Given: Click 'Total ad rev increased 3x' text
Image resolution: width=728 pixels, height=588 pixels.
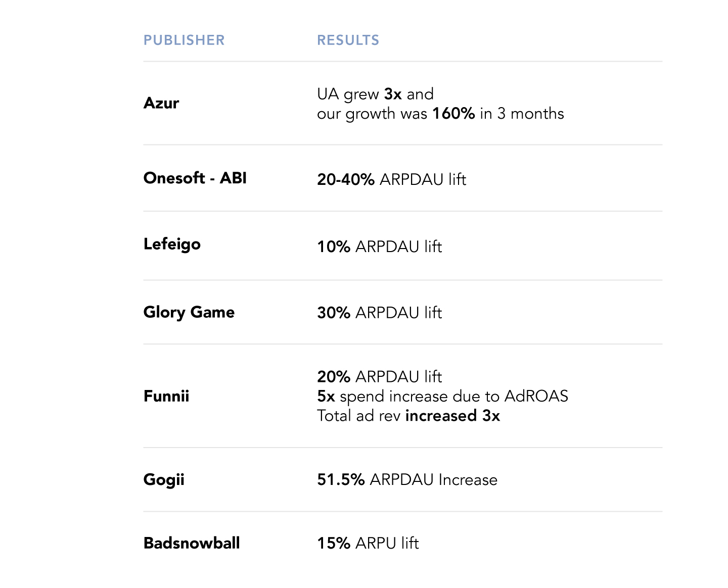Looking at the screenshot, I should pos(408,416).
